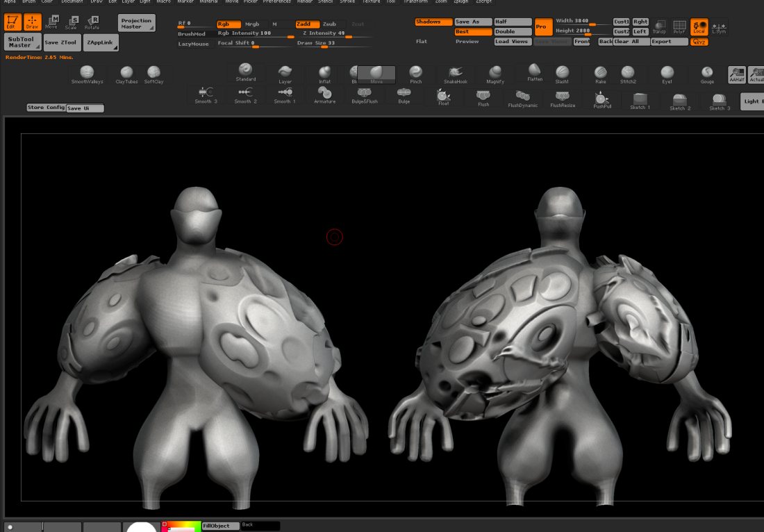Select the Rake brush
The height and width of the screenshot is (532, 764).
pos(600,74)
